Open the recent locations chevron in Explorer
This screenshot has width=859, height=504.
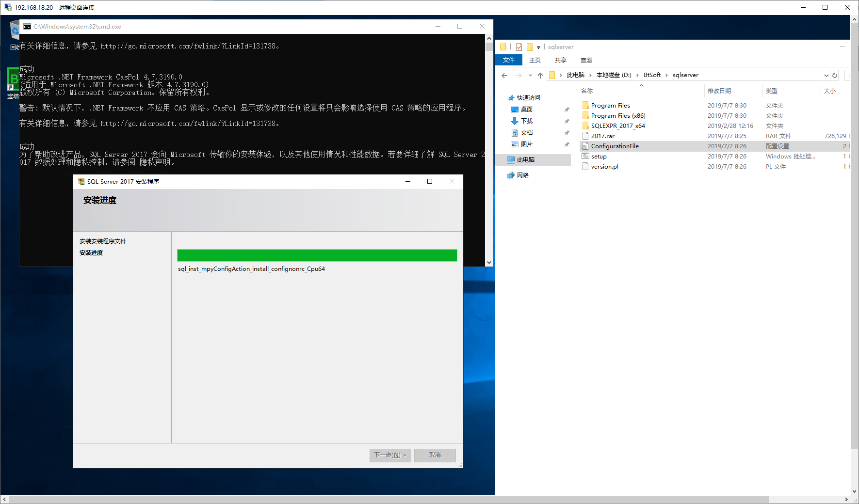530,76
